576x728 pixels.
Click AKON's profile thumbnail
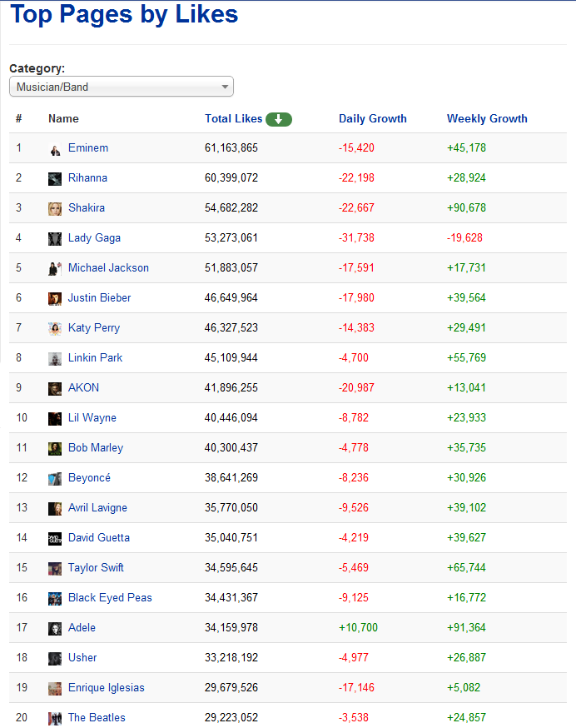[55, 389]
